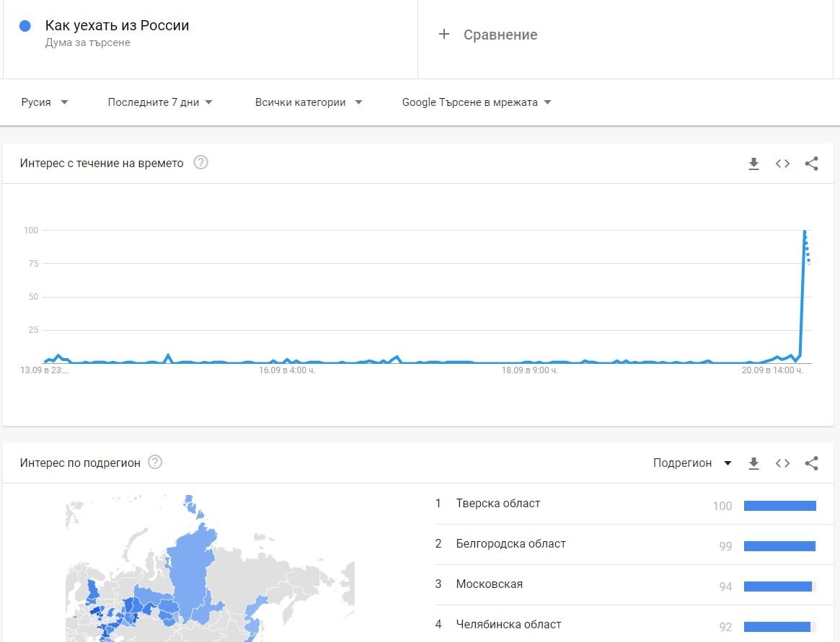Viewport: 840px width, 642px height.
Task: Share the interest over time chart
Action: pos(811,164)
